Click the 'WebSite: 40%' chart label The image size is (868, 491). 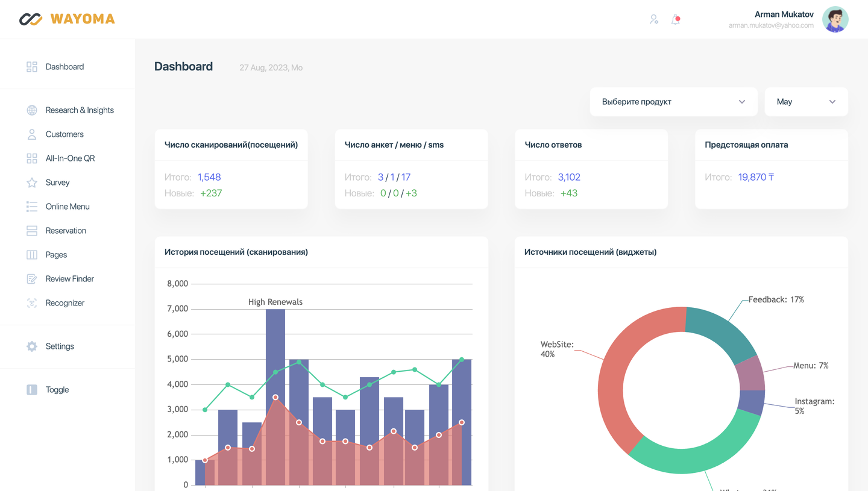[557, 349]
